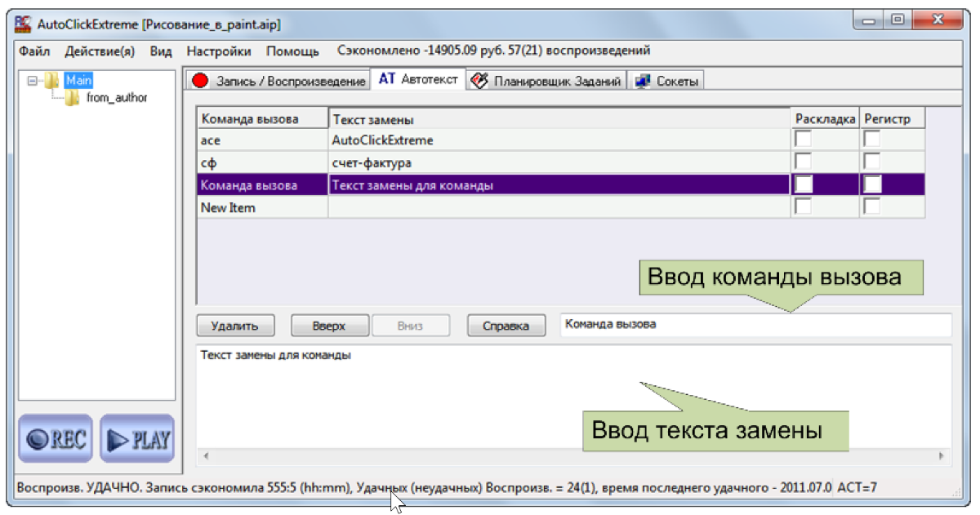Viewport: 980px width, 515px height.
Task: Click the from_author folder icon
Action: (x=73, y=98)
